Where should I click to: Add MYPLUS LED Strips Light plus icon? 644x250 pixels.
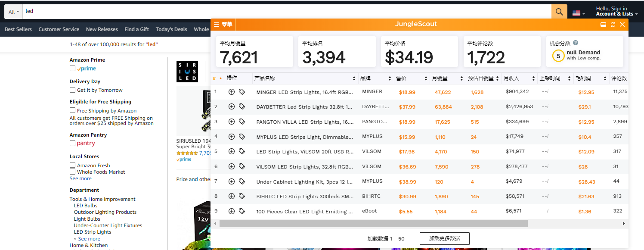point(232,137)
